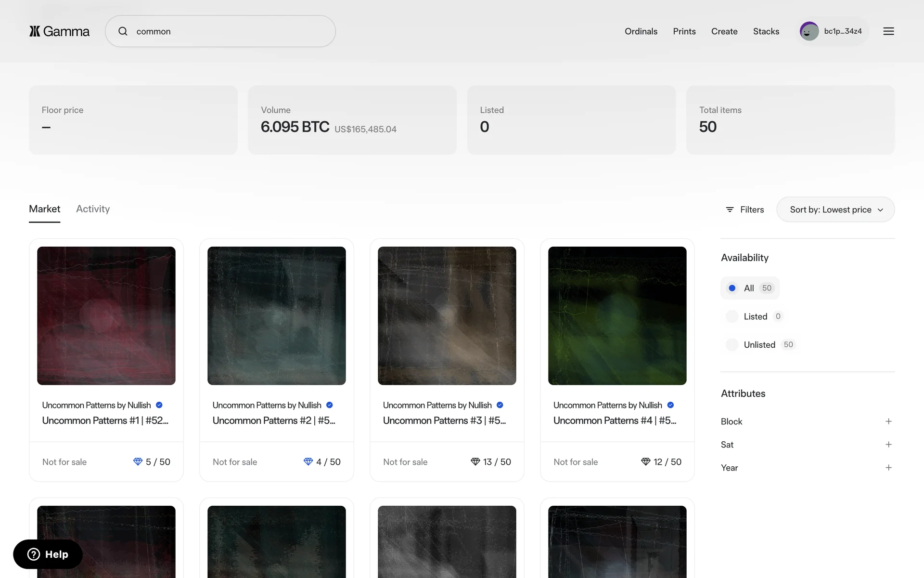Select the Listed availability radio button
This screenshot has width=924, height=578.
coord(732,316)
